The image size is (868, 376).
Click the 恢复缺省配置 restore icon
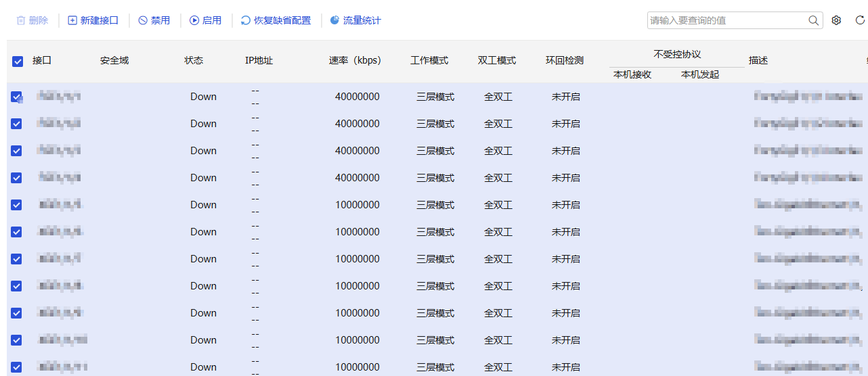click(x=246, y=21)
